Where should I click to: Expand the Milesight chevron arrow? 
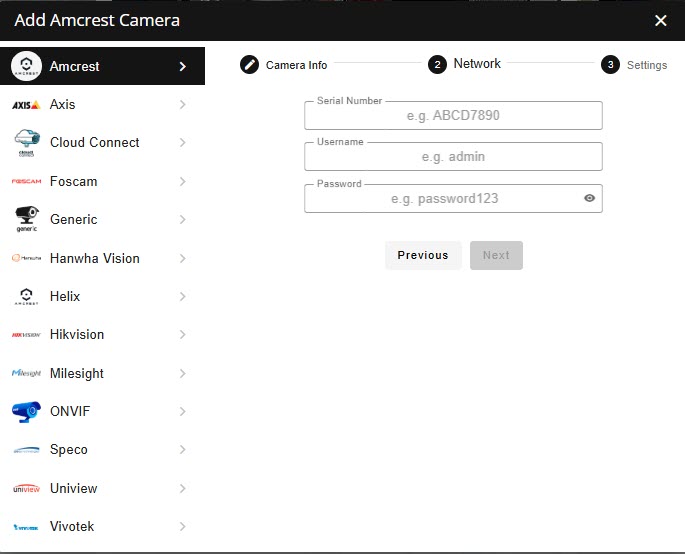pos(182,374)
